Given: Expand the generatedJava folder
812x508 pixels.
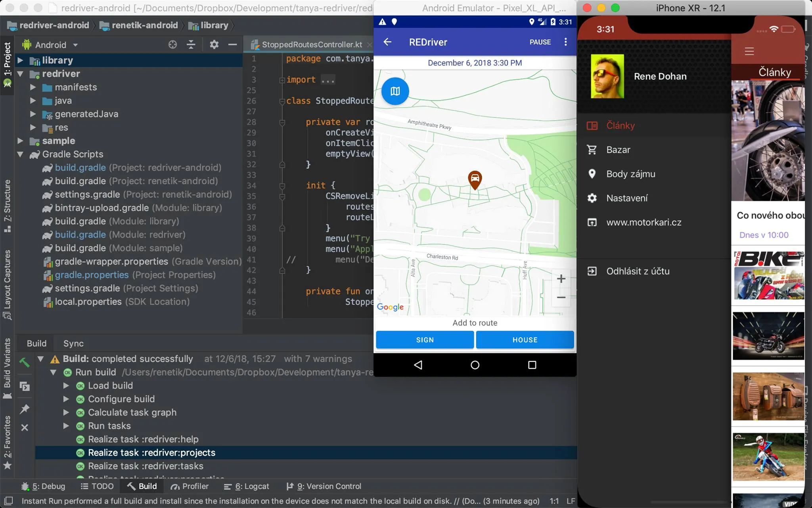Looking at the screenshot, I should pyautogui.click(x=33, y=114).
